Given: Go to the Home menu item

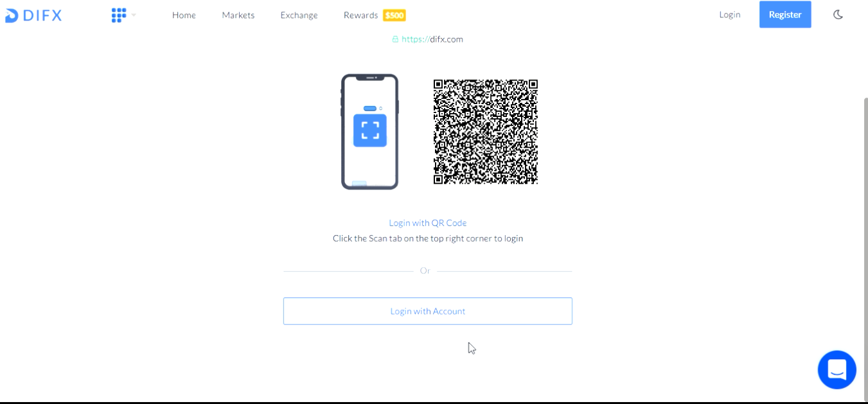Looking at the screenshot, I should point(184,15).
